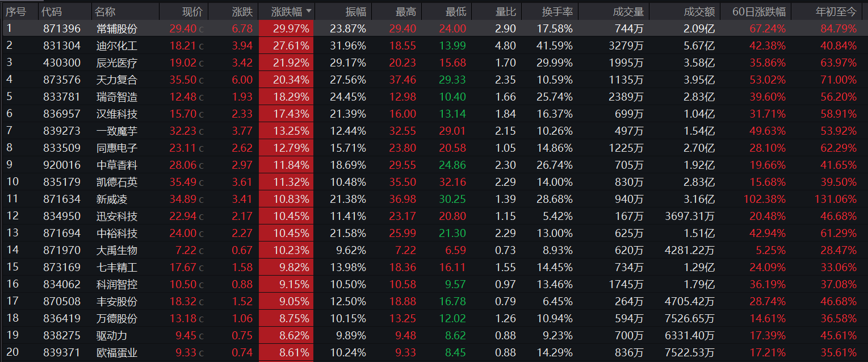Open stock code 831304 row

(x=61, y=46)
